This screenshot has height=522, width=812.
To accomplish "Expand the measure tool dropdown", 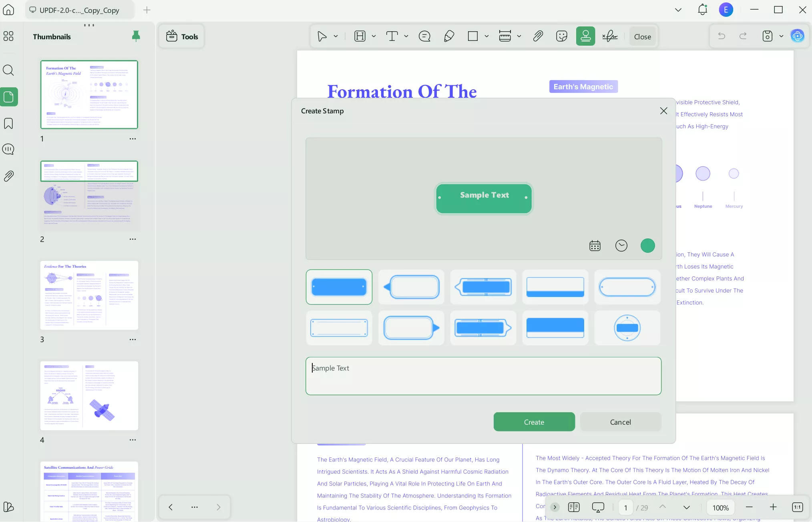I will click(x=519, y=36).
